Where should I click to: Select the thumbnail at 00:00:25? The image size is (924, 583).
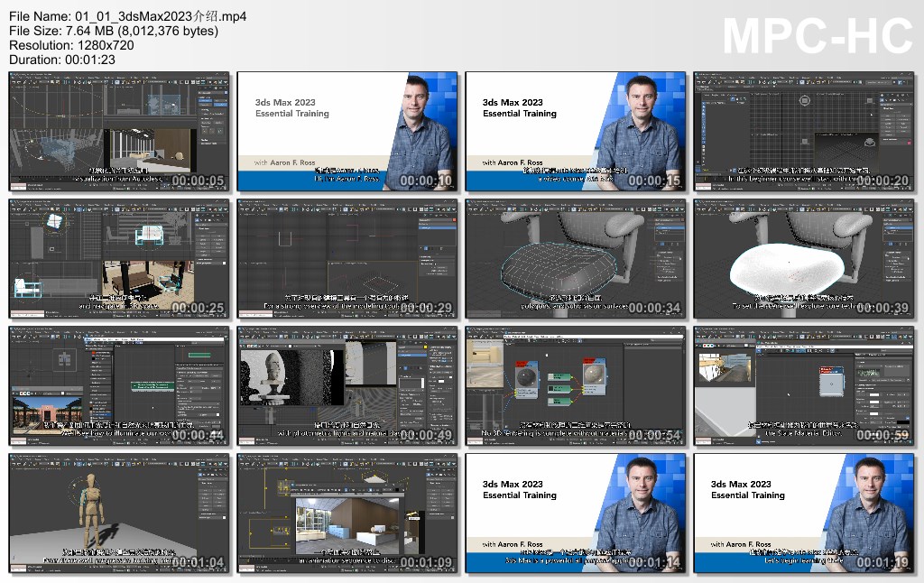(119, 259)
